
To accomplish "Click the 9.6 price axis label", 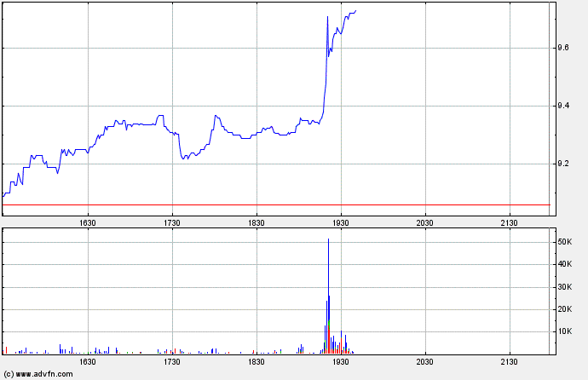I will pos(563,48).
